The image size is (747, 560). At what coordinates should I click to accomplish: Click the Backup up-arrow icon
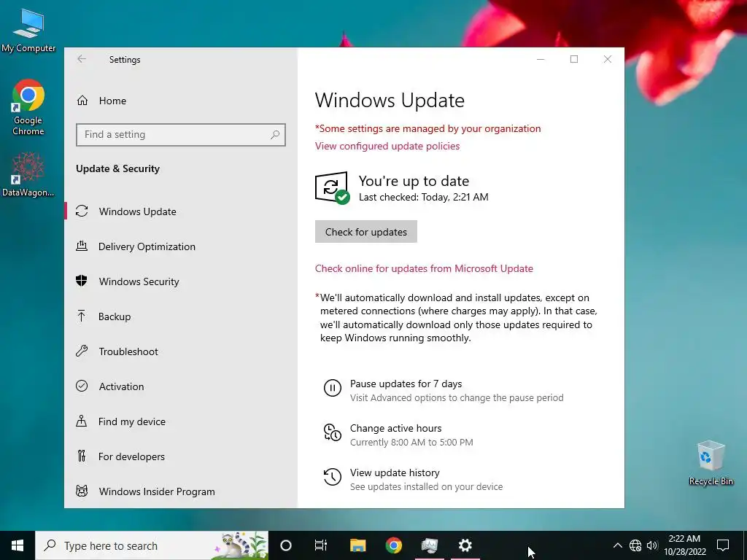(x=82, y=316)
